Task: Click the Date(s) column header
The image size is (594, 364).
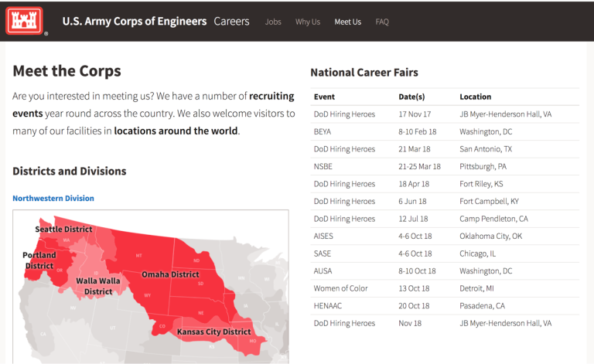Action: click(x=411, y=97)
